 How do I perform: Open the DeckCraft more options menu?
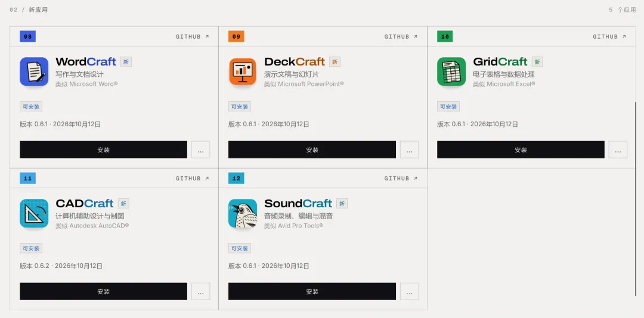[x=410, y=149]
